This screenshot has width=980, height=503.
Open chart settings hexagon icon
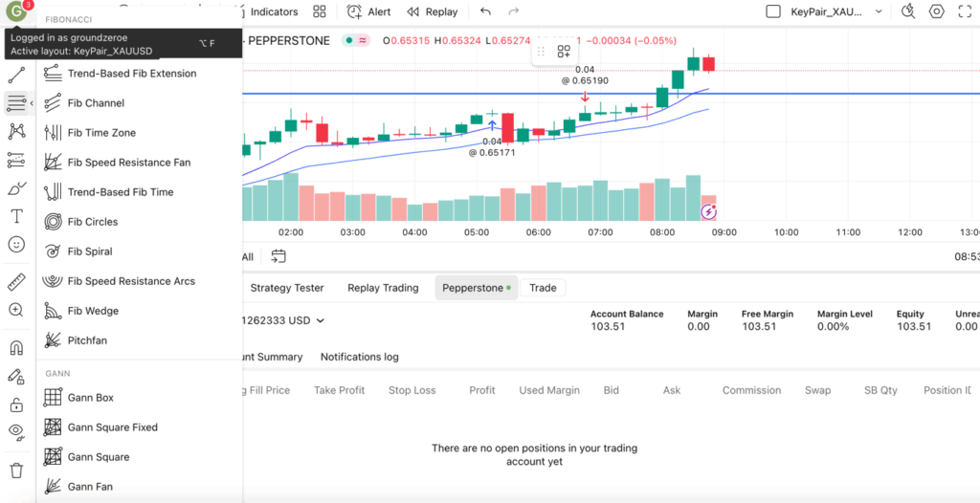(x=936, y=11)
